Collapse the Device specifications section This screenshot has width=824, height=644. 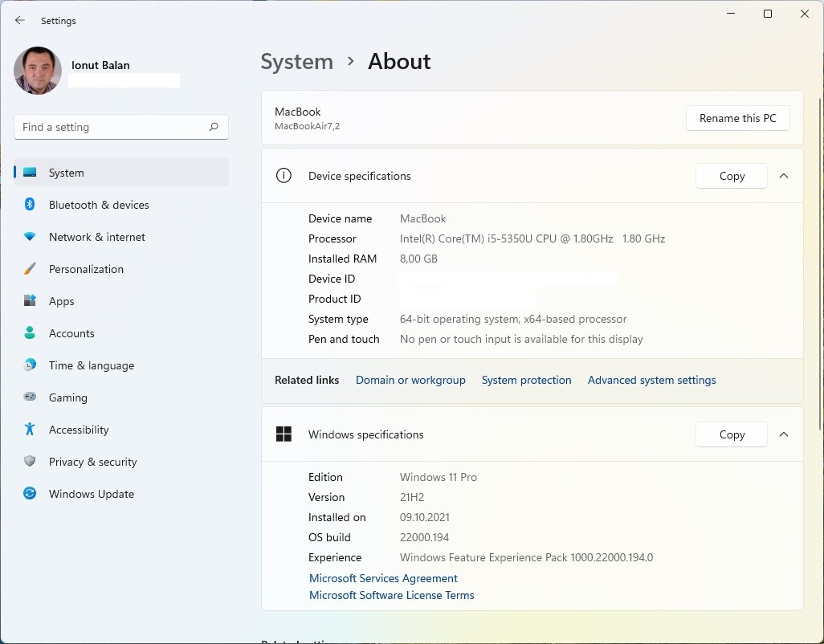pyautogui.click(x=784, y=176)
